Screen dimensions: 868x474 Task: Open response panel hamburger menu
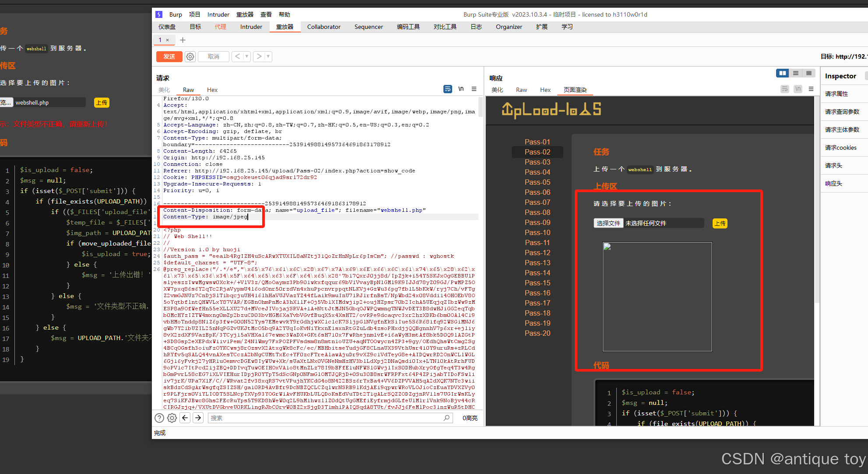point(811,89)
